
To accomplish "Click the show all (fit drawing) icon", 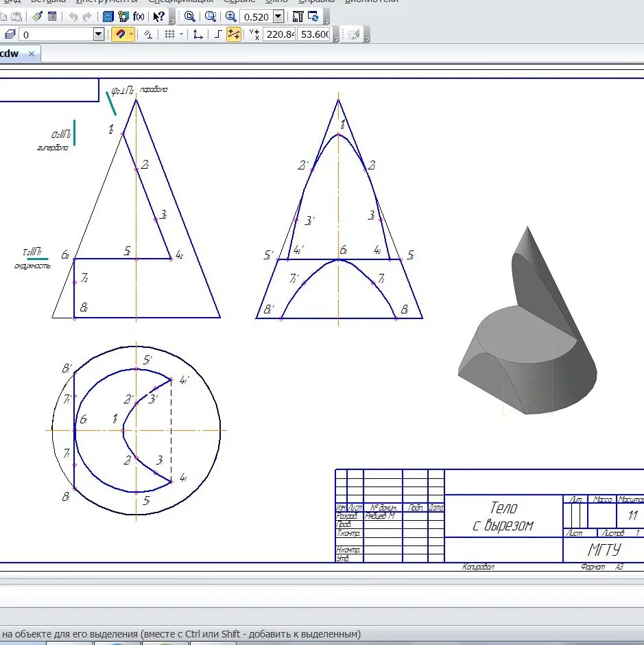I will tap(298, 17).
